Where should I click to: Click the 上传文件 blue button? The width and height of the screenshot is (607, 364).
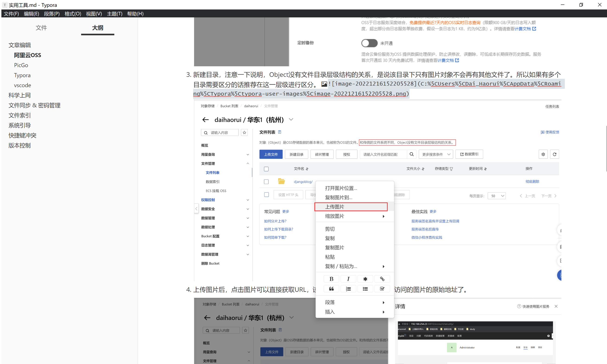click(271, 154)
